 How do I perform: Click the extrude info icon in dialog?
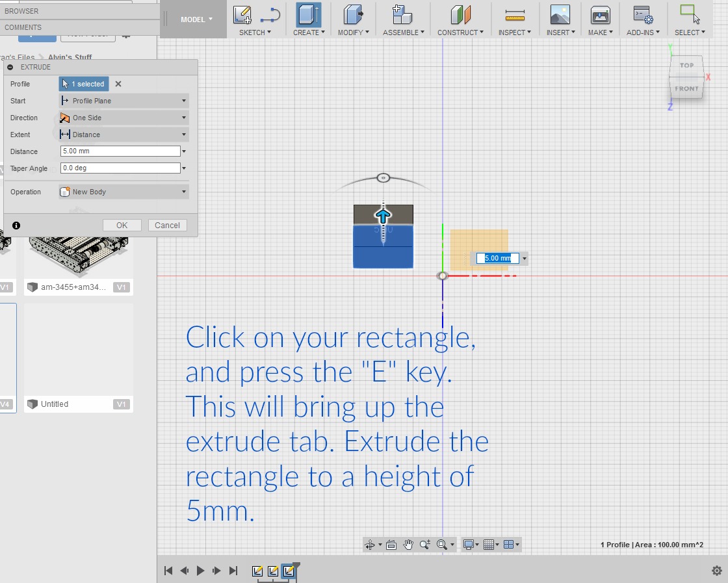pyautogui.click(x=16, y=226)
